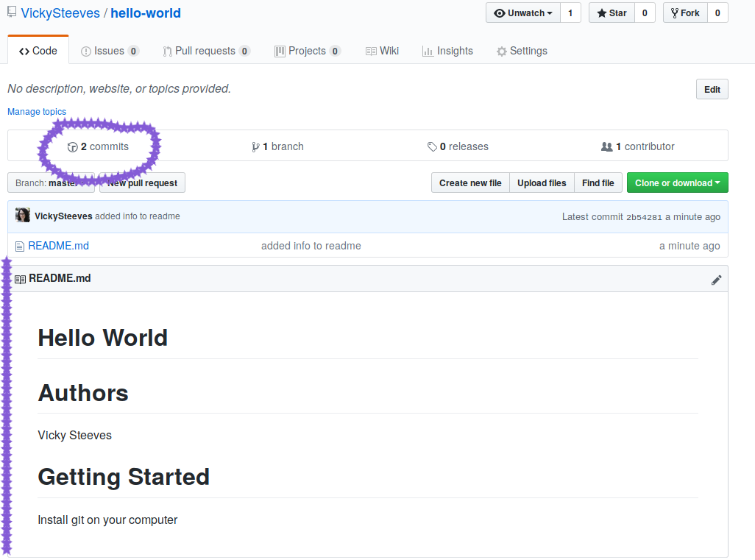Open the forks count next to Fork
This screenshot has height=560, width=755.
click(x=717, y=13)
